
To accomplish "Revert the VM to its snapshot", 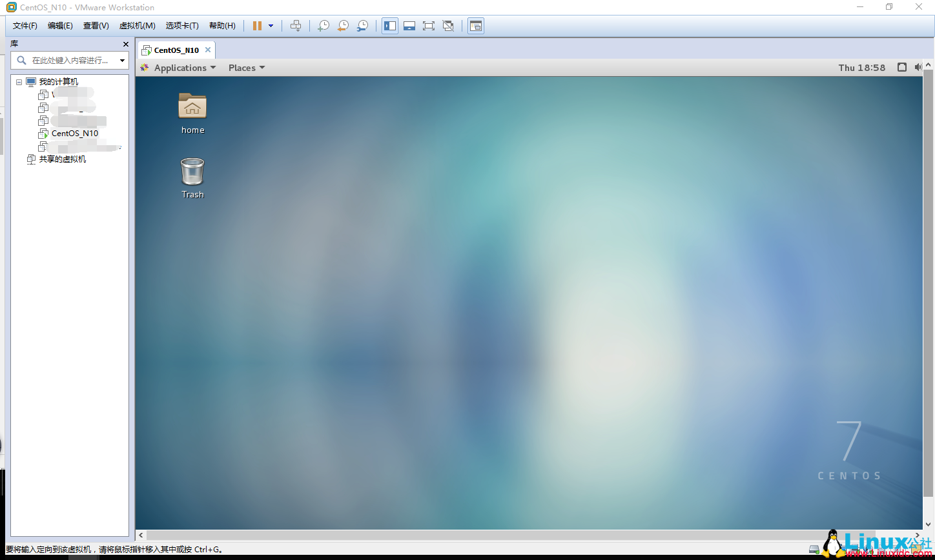I will 343,25.
